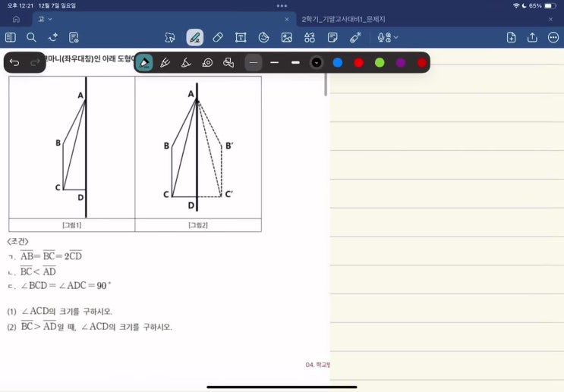Select the Lasso selection tool
The image size is (564, 392).
point(170,37)
